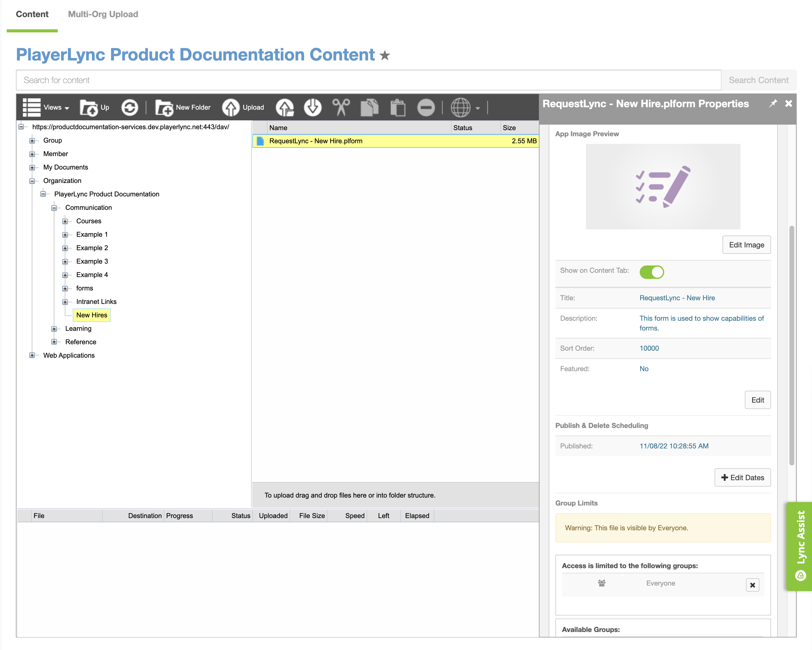Expand the Learning folder node

(54, 329)
